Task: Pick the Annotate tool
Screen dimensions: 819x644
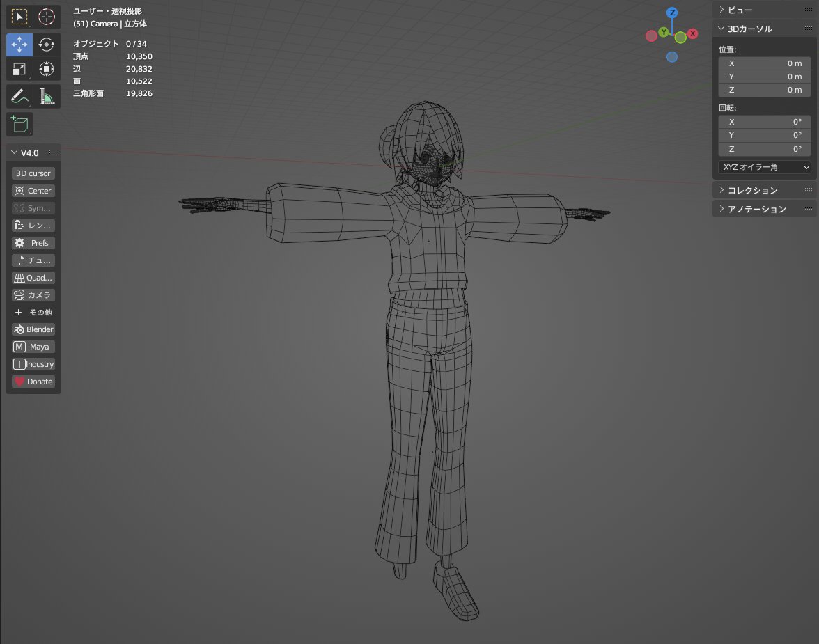Action: point(19,96)
